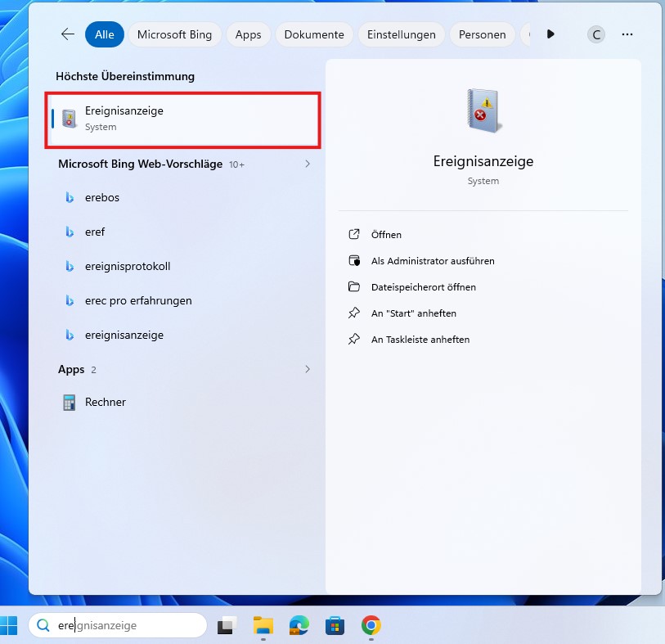Launch Google Chrome from the taskbar

click(x=371, y=625)
